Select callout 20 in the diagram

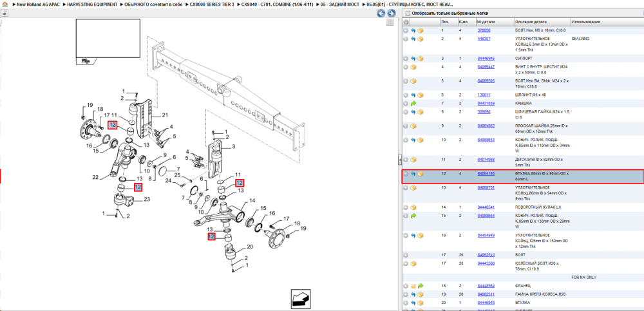click(x=250, y=247)
